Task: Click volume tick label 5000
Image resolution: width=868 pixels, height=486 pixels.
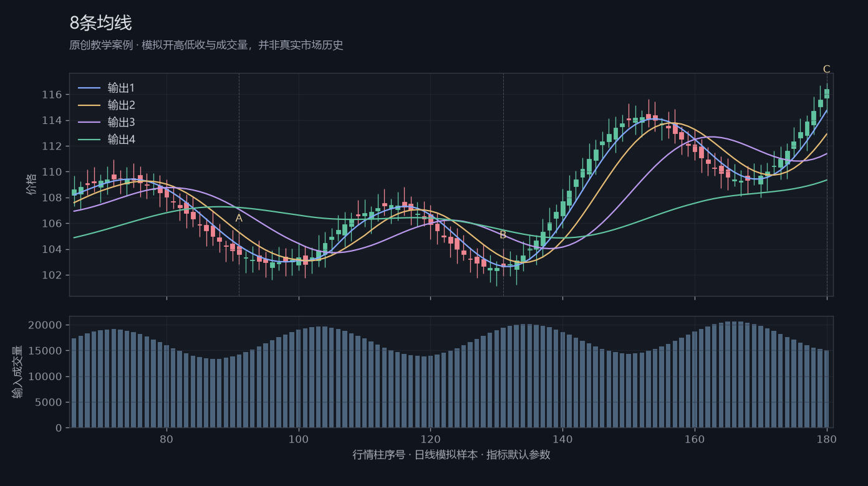Action: 49,403
